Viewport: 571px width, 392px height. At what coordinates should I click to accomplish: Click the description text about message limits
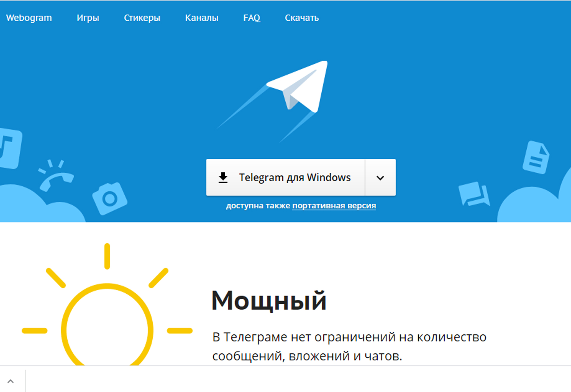coord(349,346)
